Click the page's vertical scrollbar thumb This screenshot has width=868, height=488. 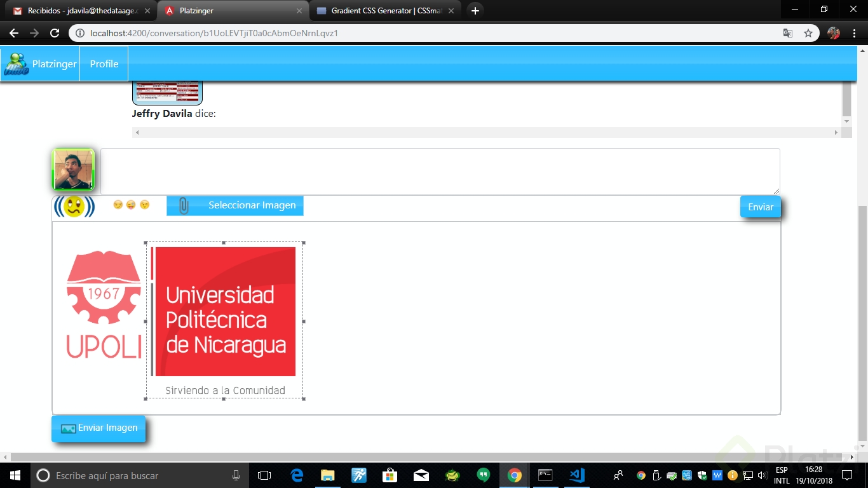(x=862, y=323)
